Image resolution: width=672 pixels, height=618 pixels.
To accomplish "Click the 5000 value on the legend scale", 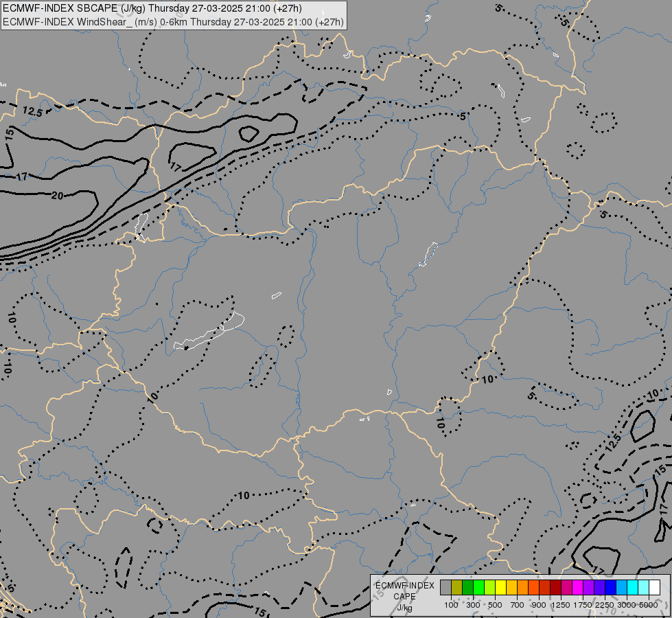I will 649,605.
